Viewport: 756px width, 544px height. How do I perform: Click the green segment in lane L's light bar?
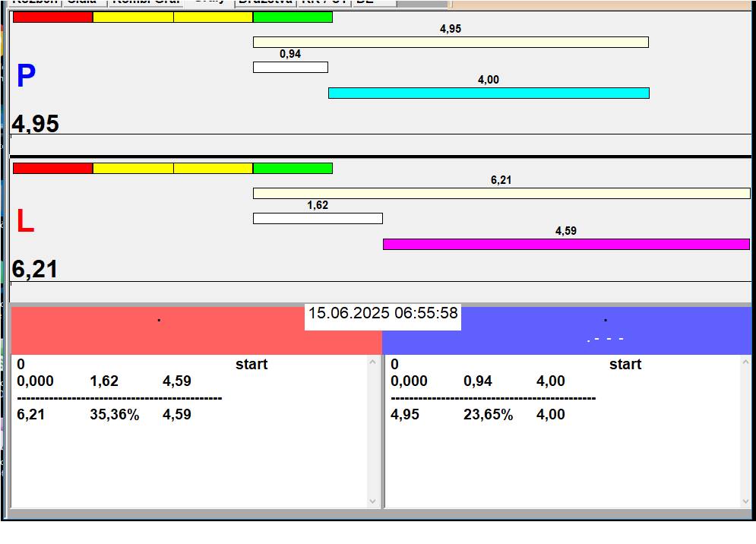(x=293, y=169)
